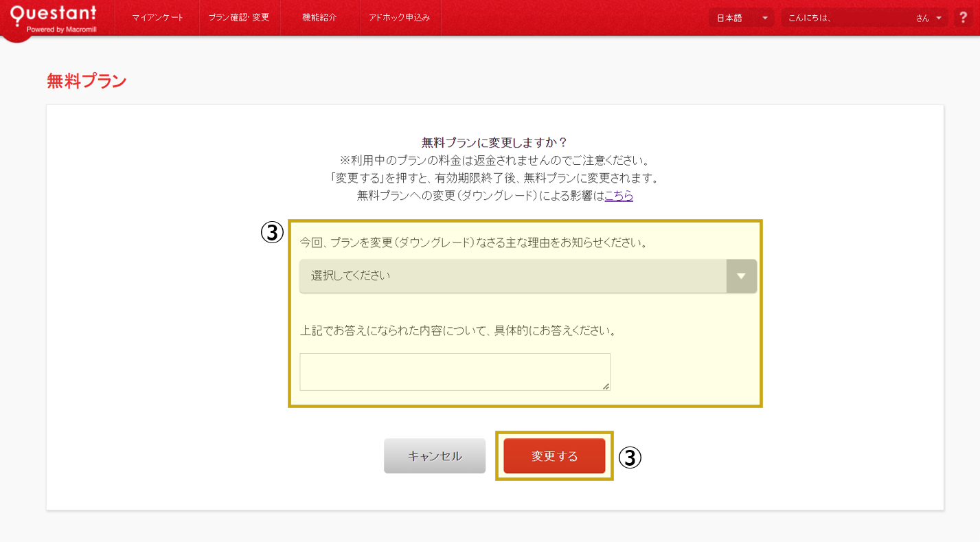Image resolution: width=980 pixels, height=542 pixels.
Task: Click the red 変更する button
Action: click(x=554, y=456)
